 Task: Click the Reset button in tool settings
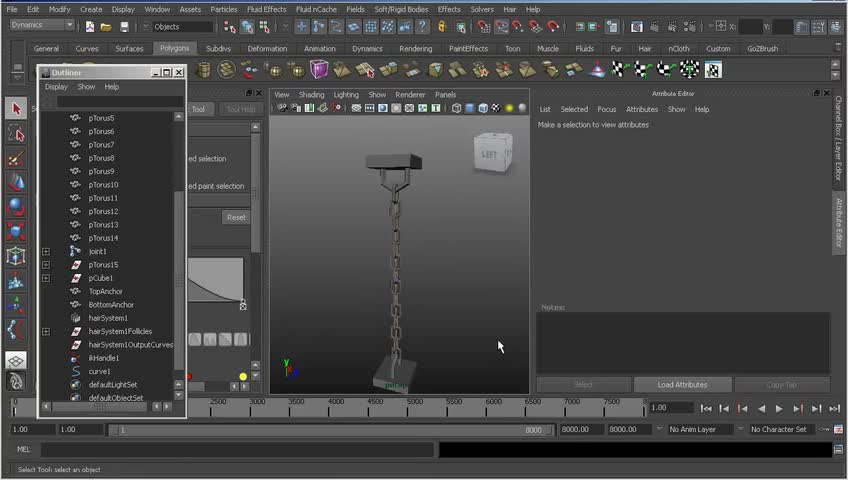coord(236,217)
